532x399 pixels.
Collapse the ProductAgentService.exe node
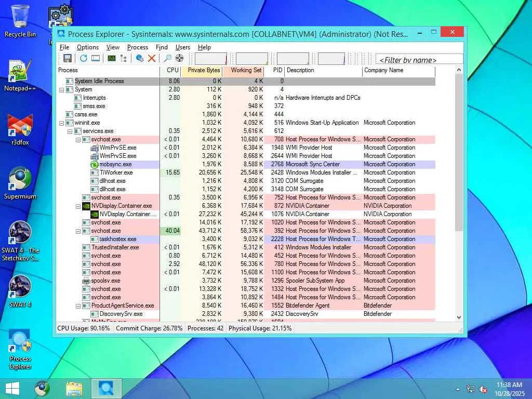[78, 306]
